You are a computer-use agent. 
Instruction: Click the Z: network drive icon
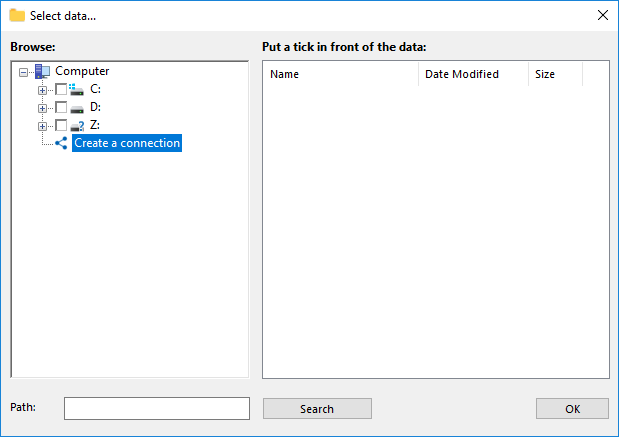coord(77,125)
